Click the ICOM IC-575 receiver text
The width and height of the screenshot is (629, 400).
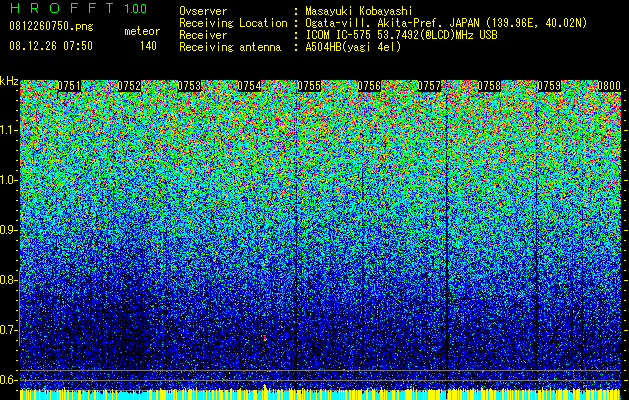[x=339, y=35]
